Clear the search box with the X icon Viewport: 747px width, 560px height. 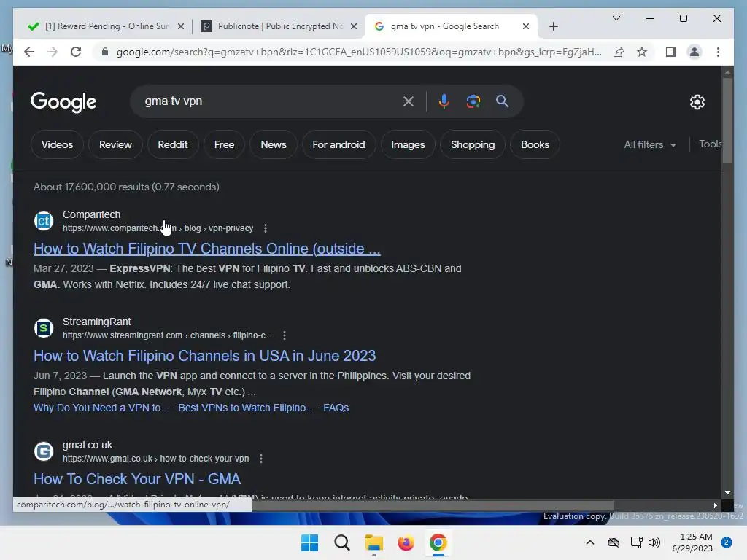pos(409,101)
